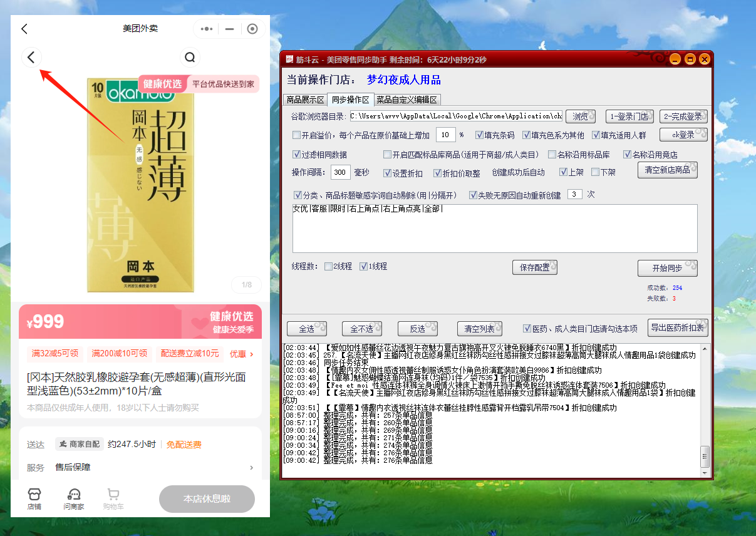The width and height of the screenshot is (756, 536).
Task: Click the Chrome directory path field
Action: point(455,116)
